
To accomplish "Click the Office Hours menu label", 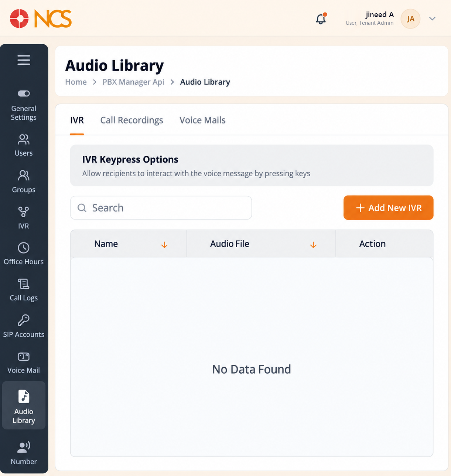I will point(24,262).
